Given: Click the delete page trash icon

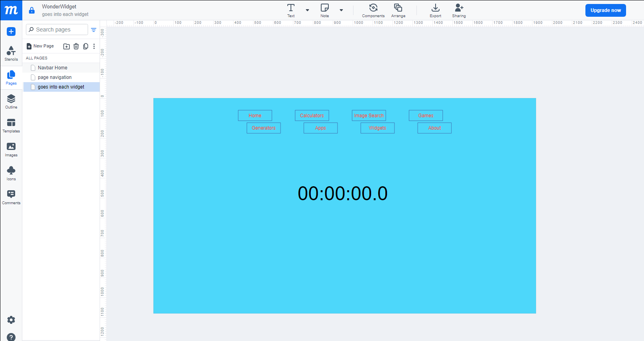Looking at the screenshot, I should [x=76, y=46].
